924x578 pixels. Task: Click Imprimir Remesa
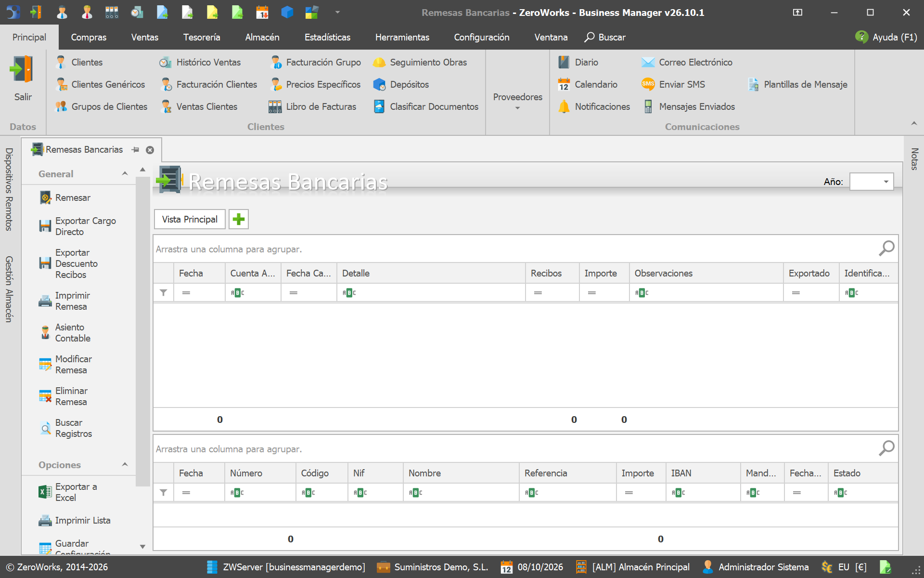tap(64, 301)
